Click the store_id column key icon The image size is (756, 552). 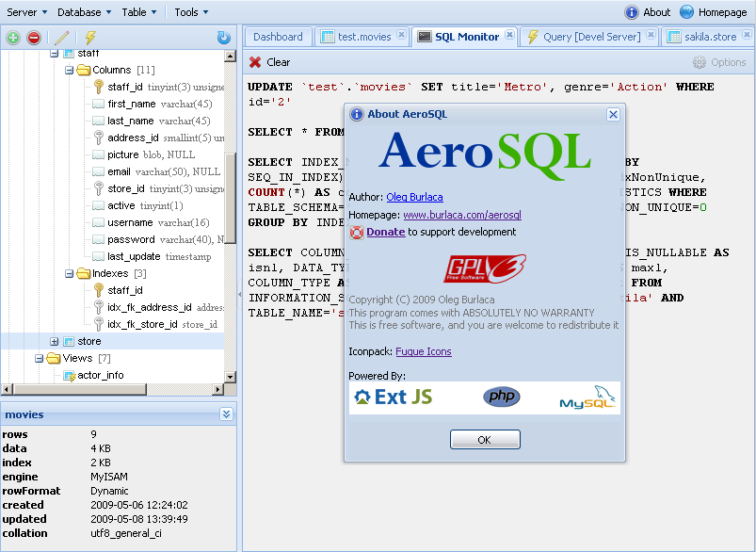(x=98, y=188)
